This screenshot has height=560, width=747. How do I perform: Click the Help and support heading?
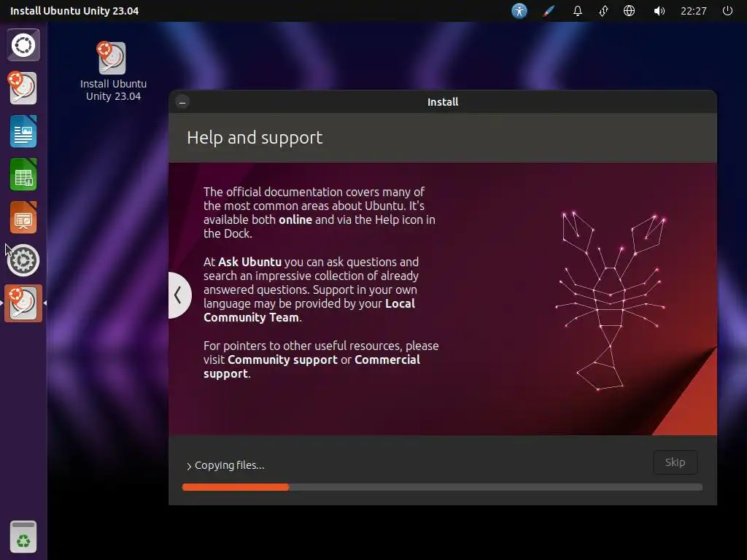[x=255, y=138]
